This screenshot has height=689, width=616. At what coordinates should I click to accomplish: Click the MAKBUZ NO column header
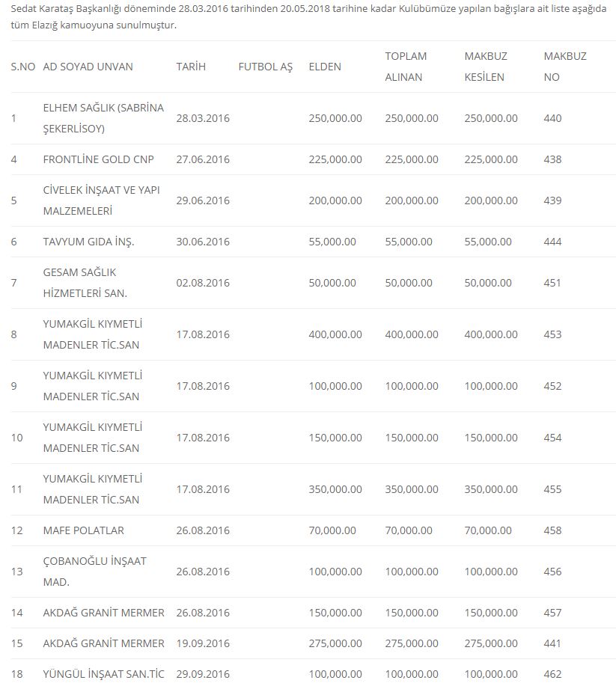click(x=564, y=67)
